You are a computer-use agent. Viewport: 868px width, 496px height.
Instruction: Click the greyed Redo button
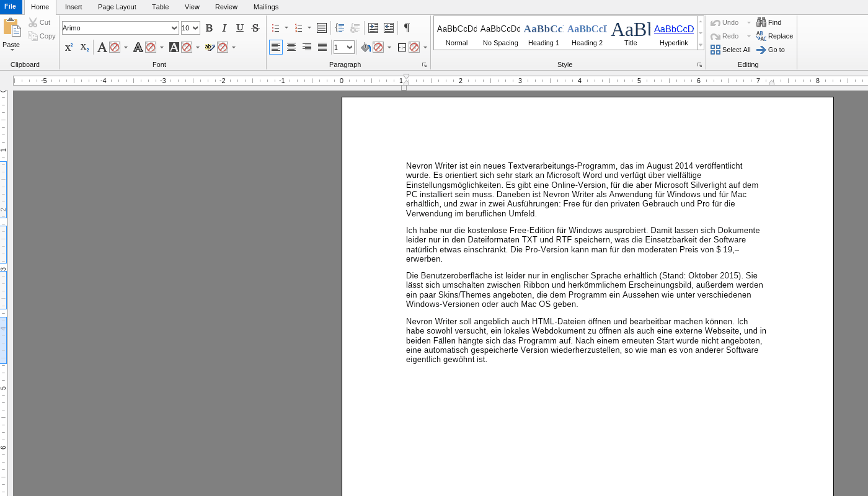pos(725,36)
